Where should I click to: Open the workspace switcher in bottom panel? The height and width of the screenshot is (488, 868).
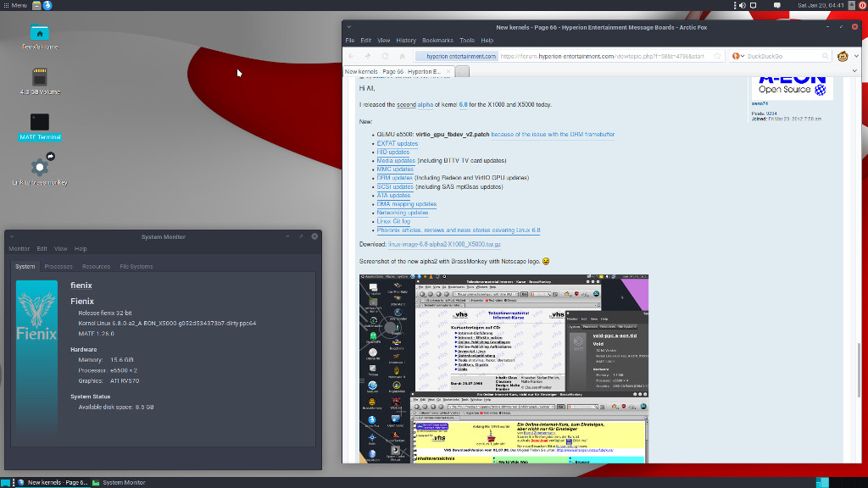[x=822, y=482]
